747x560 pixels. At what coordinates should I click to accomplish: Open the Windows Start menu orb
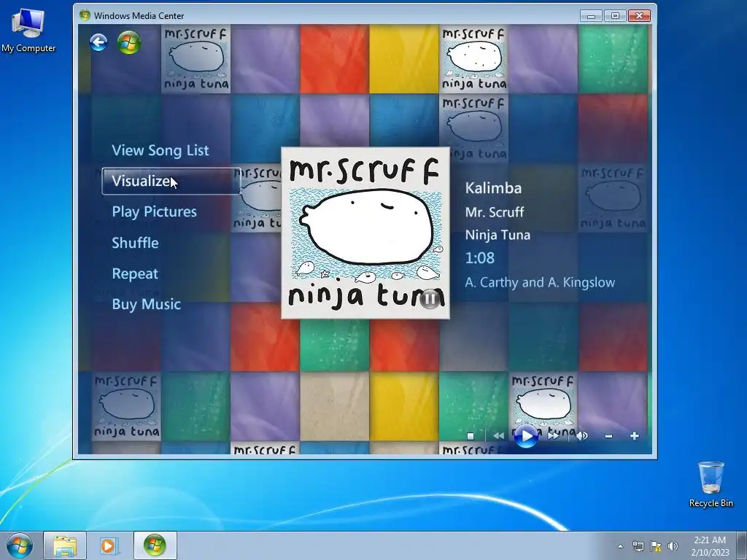19,545
